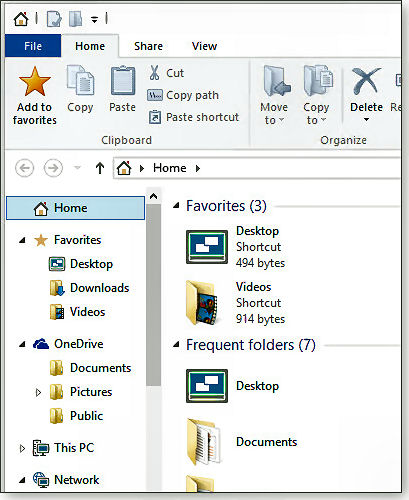Screen dimensions: 409x500
Task: Click the Paste shortcut command
Action: tap(194, 117)
